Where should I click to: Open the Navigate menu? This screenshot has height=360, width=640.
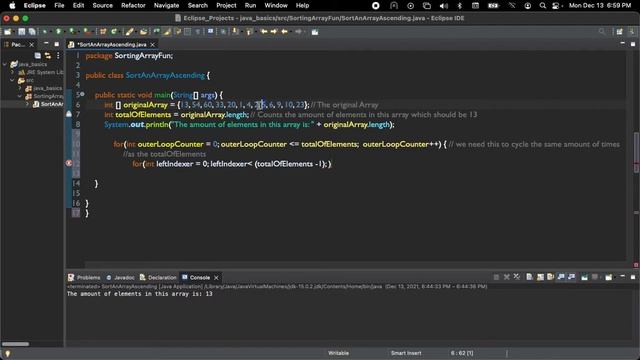166,5
